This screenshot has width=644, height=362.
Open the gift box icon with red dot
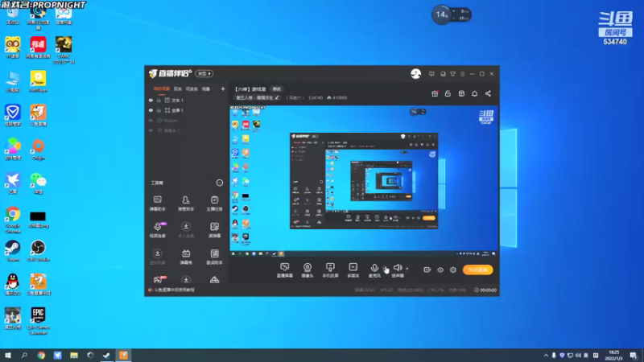click(x=435, y=93)
